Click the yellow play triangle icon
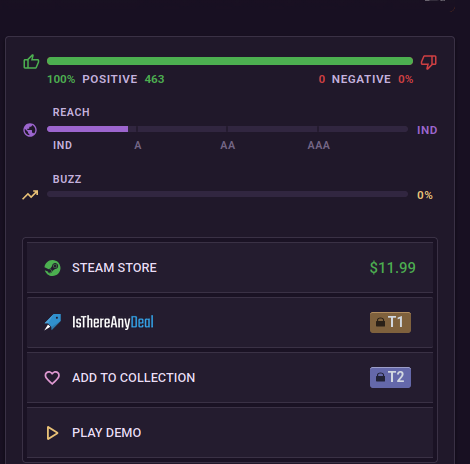The image size is (470, 464). pos(52,433)
